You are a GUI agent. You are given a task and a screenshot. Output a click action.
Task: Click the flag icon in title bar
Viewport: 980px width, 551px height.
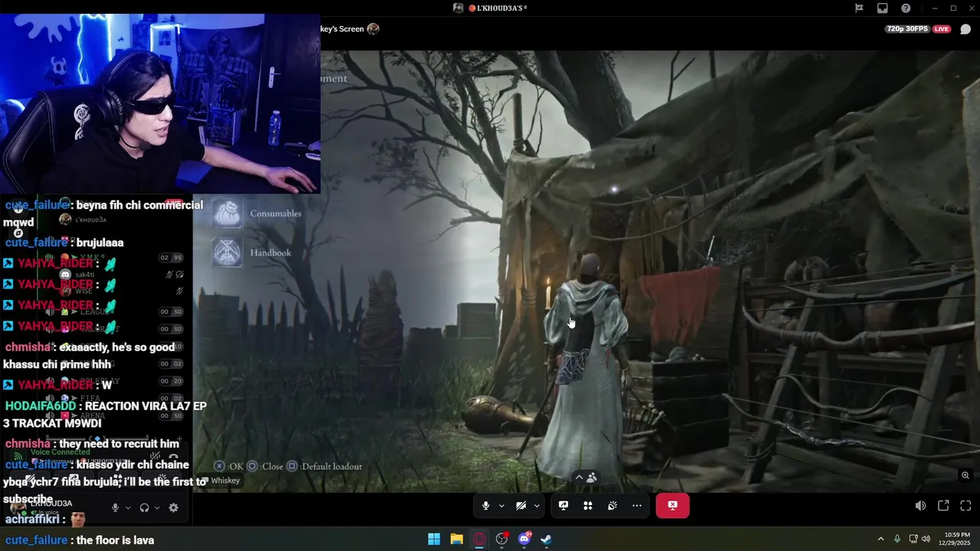click(x=859, y=8)
